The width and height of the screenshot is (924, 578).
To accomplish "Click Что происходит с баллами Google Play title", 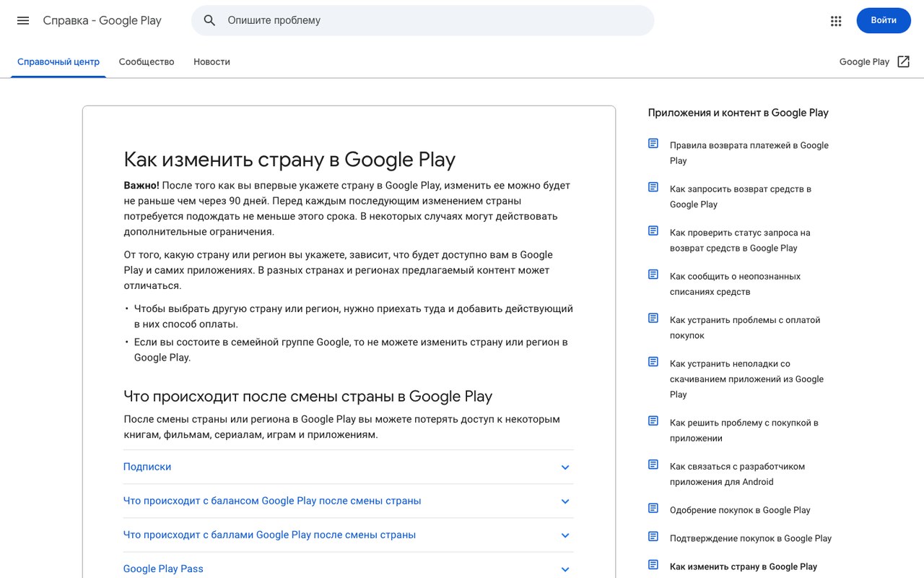I will [269, 535].
